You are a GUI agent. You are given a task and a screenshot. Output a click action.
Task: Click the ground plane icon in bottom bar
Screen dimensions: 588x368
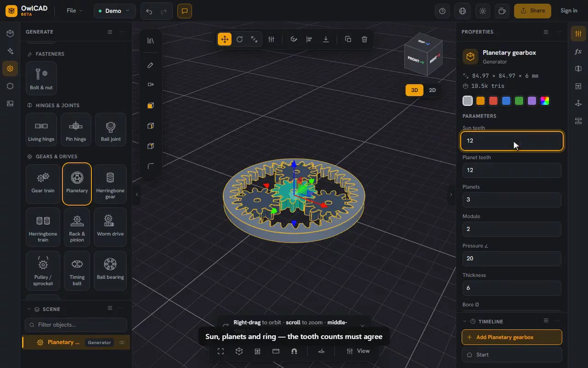[322, 351]
